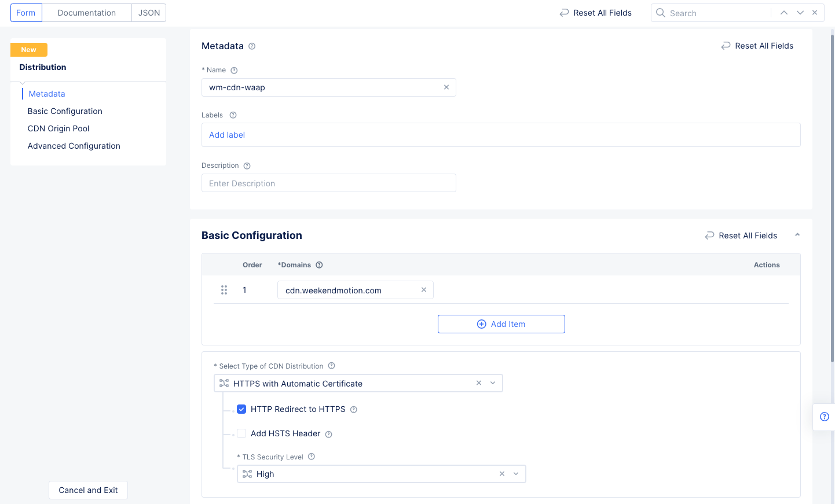
Task: Click Cancel and Exit
Action: point(88,490)
